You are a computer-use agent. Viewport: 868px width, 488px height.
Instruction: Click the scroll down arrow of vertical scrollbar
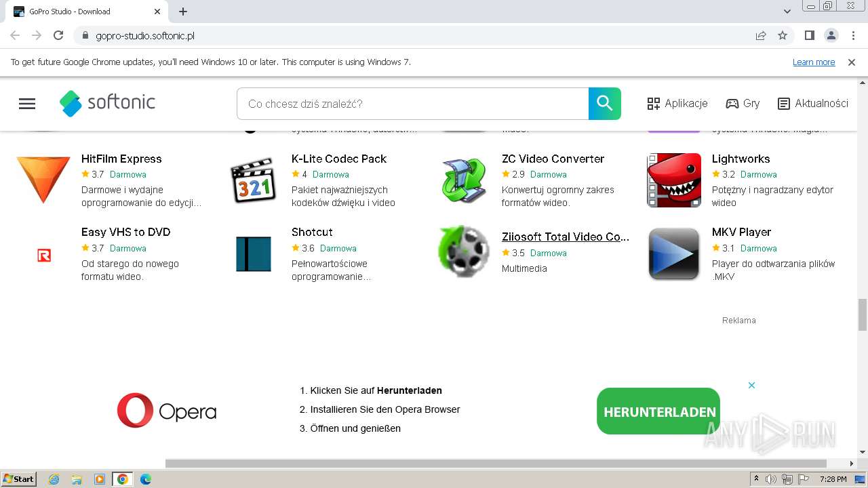click(x=862, y=452)
